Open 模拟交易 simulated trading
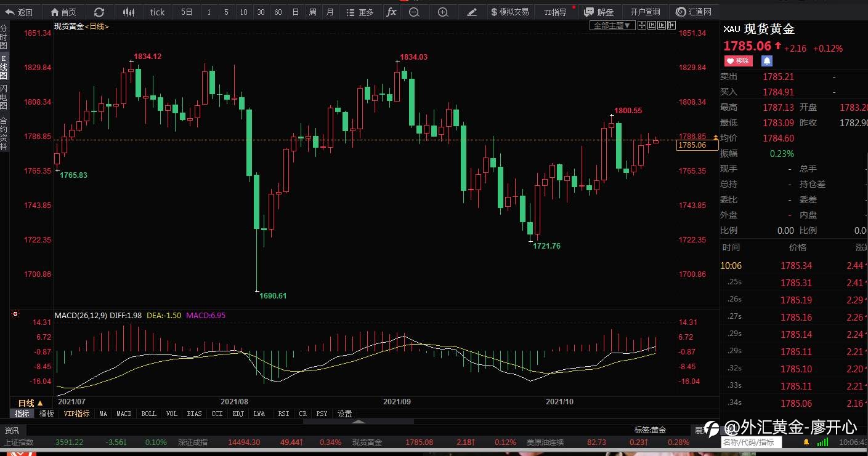868x456 pixels. (510, 12)
